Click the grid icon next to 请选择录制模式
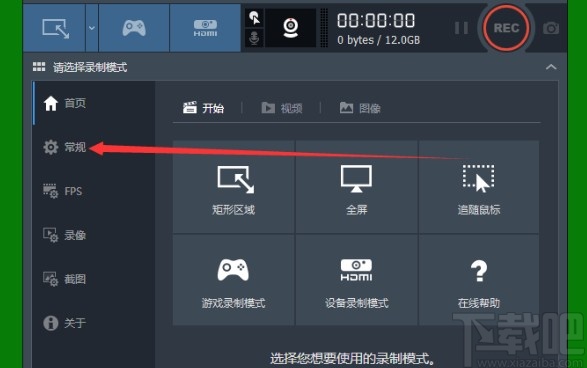This screenshot has width=587, height=368. (39, 67)
